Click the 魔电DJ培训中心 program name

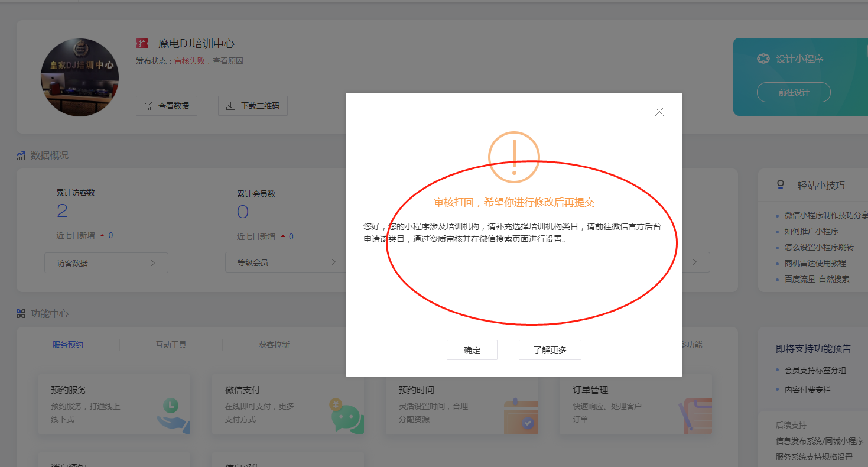point(196,44)
